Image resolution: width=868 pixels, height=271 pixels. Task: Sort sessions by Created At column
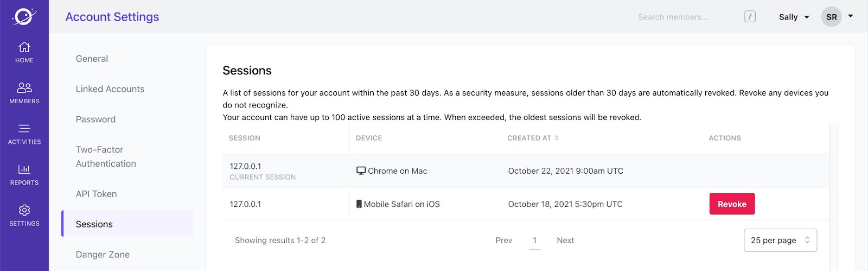[533, 138]
